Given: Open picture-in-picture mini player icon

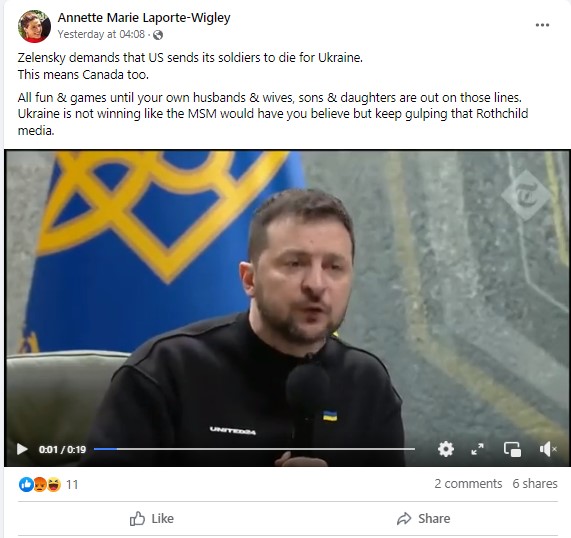Looking at the screenshot, I should 512,449.
